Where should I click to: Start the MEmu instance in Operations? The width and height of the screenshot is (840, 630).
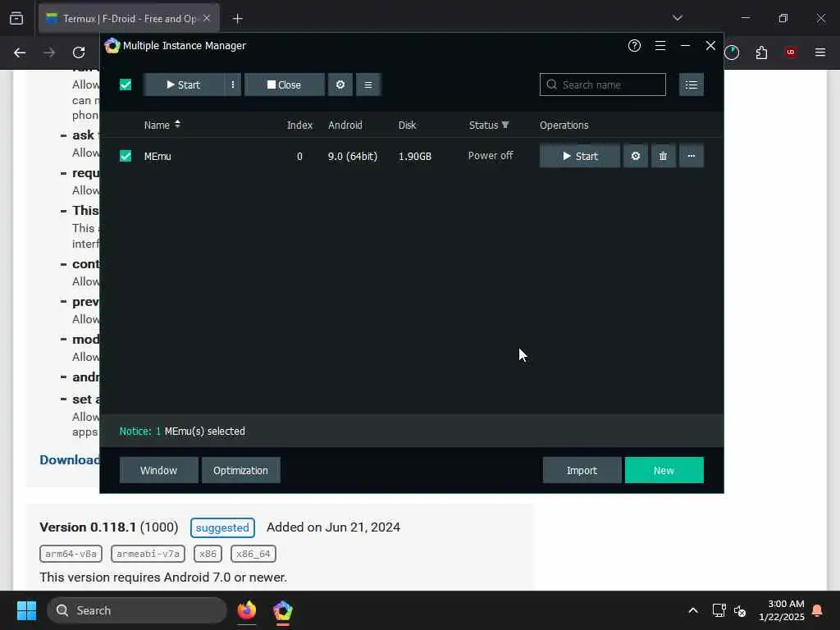580,156
